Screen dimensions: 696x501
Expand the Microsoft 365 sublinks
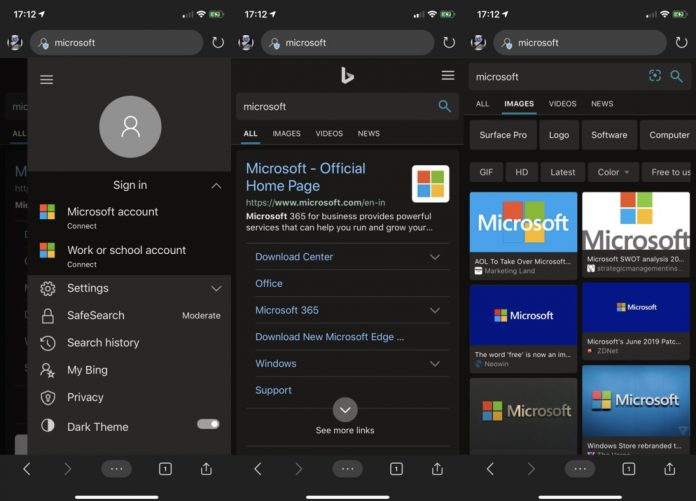click(x=434, y=311)
